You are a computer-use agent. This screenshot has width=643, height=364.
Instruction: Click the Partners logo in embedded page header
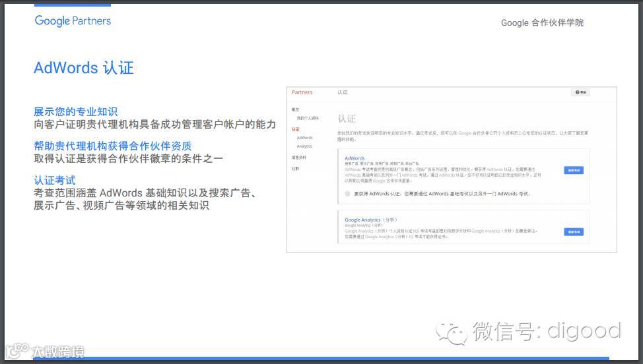tap(302, 92)
